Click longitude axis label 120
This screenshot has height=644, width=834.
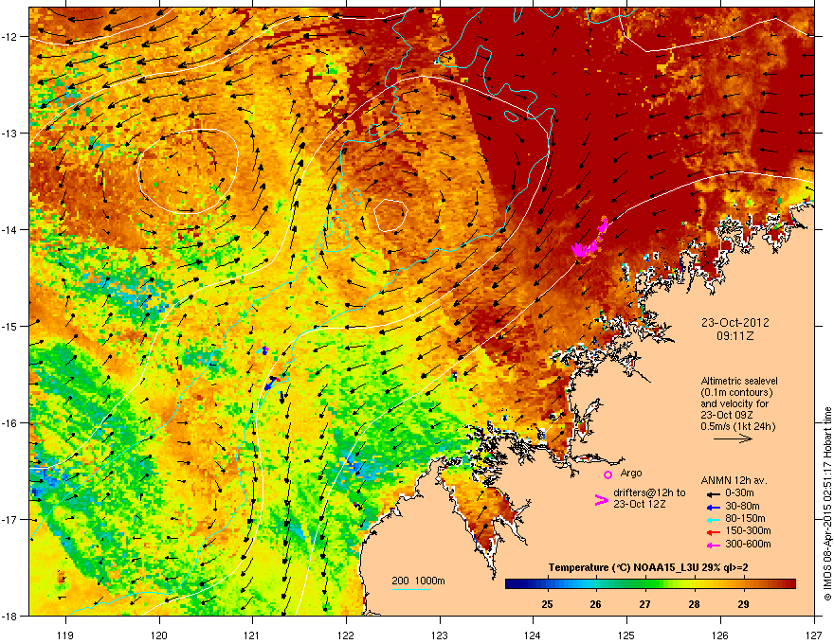tap(159, 635)
